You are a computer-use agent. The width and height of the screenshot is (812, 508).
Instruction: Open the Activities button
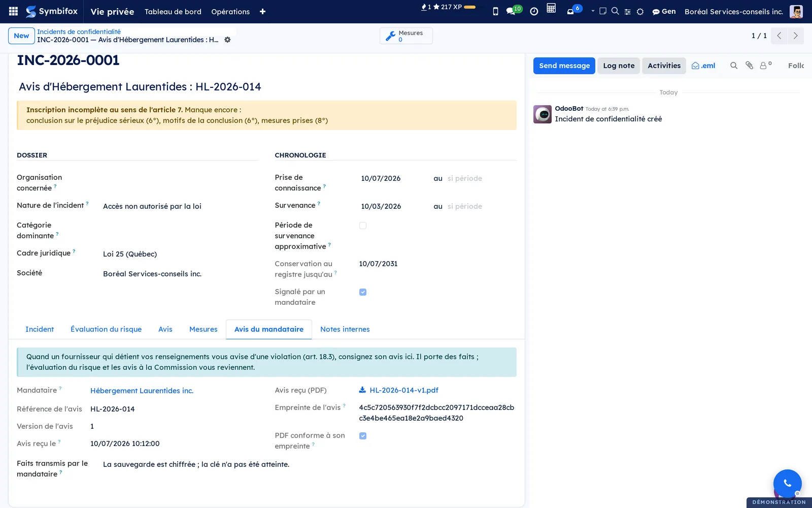664,66
